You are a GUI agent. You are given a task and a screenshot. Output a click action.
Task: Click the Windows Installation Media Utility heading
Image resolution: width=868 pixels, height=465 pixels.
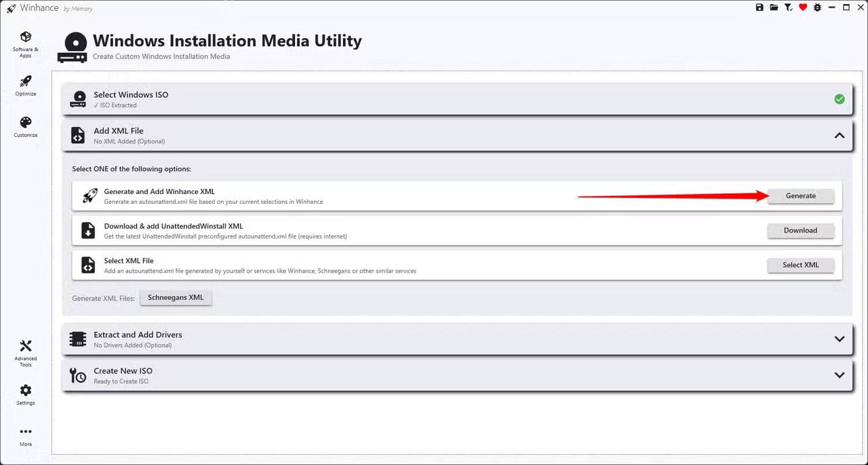coord(227,41)
